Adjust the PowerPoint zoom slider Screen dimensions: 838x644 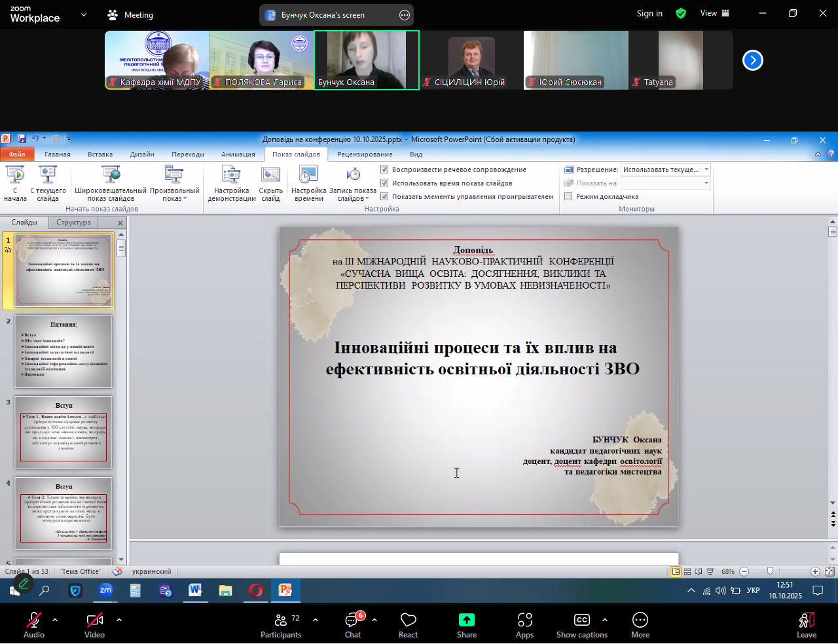point(770,571)
